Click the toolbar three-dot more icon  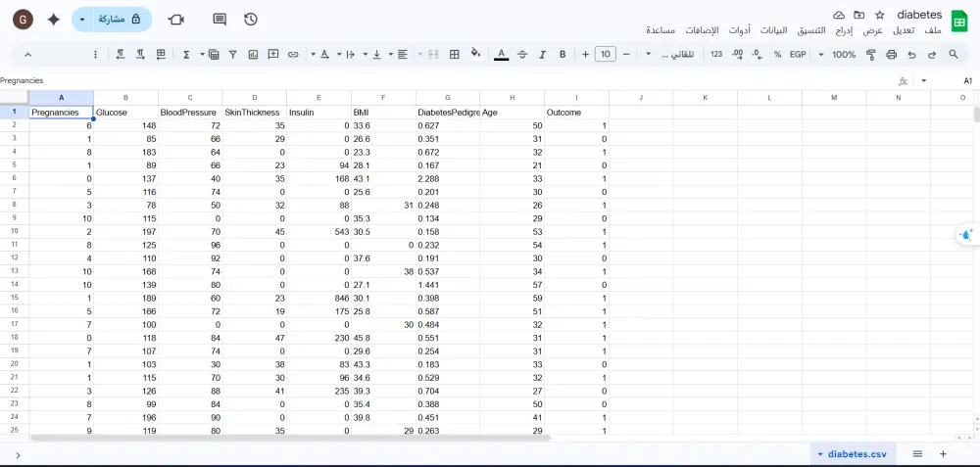[x=96, y=54]
